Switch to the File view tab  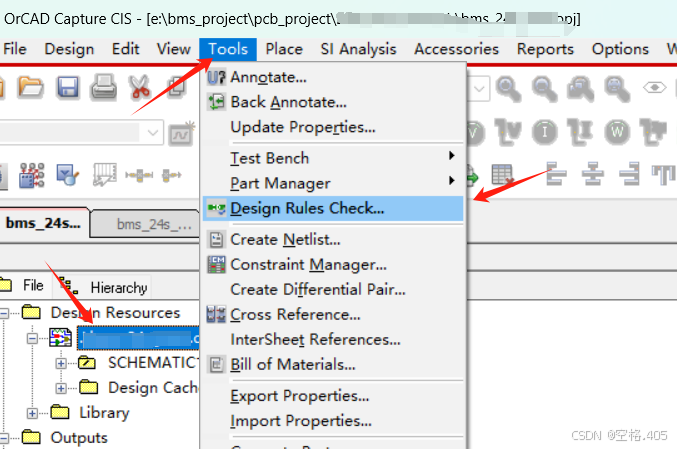(26, 285)
